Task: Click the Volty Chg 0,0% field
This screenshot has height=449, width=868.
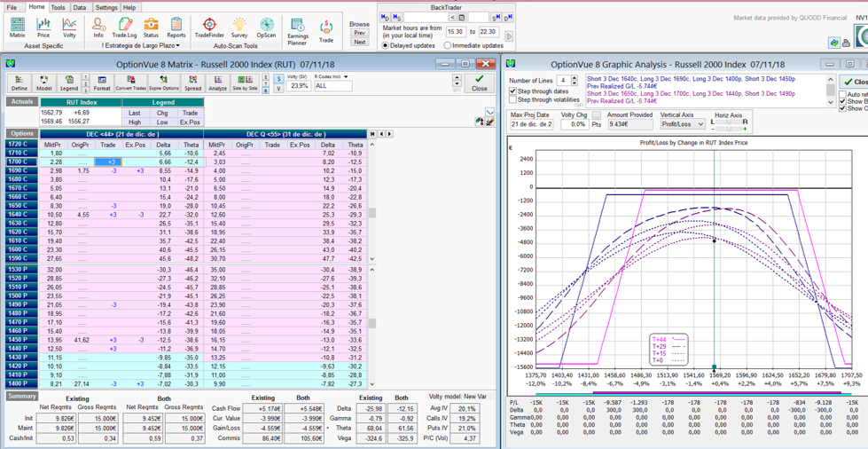Action: [x=574, y=125]
